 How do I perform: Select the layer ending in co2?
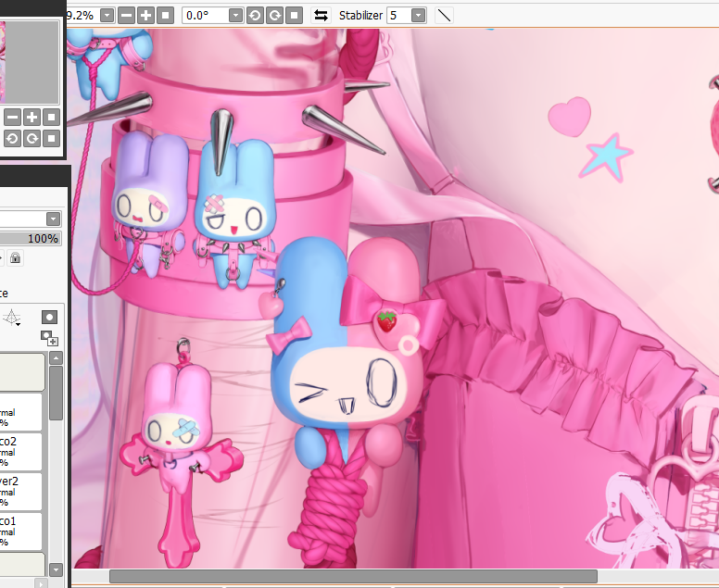(x=21, y=452)
